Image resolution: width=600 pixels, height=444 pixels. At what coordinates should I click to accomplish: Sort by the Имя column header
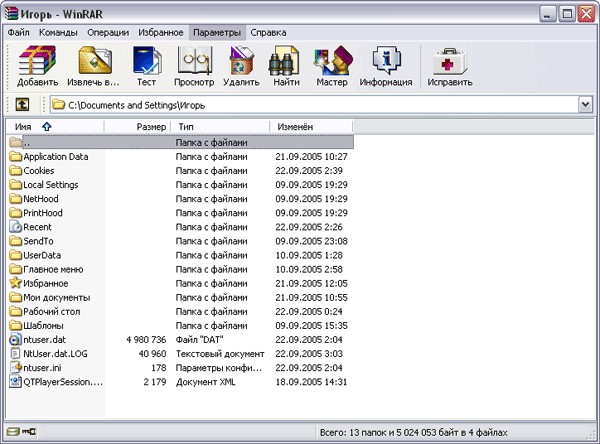(x=55, y=127)
